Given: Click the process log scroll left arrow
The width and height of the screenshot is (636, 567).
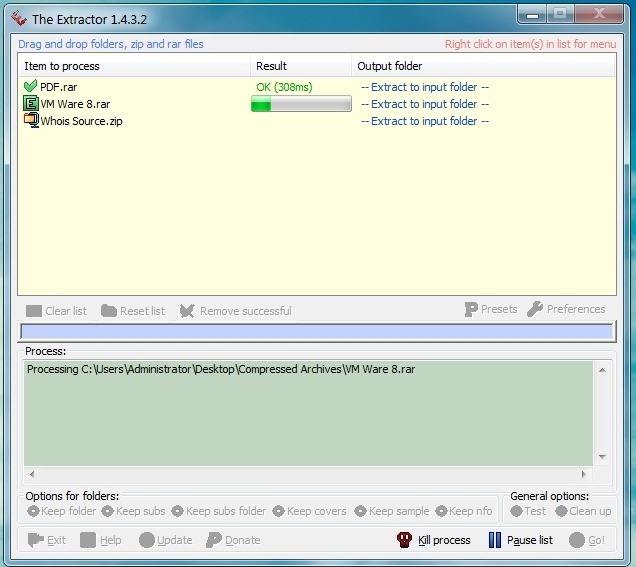Looking at the screenshot, I should (x=32, y=474).
